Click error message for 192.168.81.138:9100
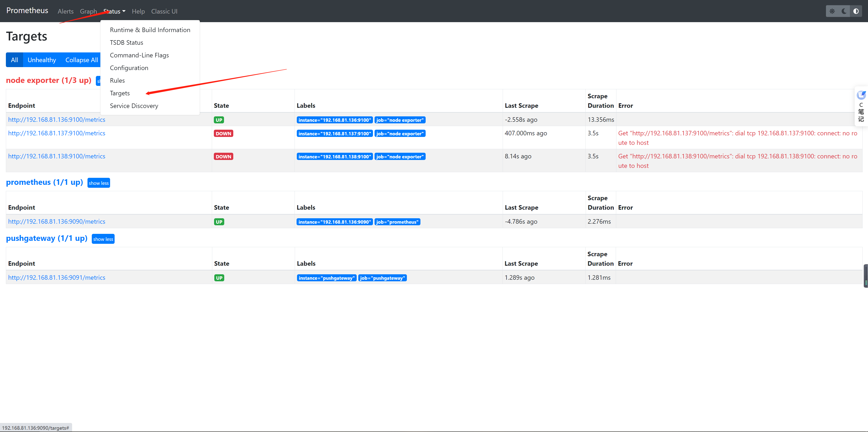 point(738,161)
